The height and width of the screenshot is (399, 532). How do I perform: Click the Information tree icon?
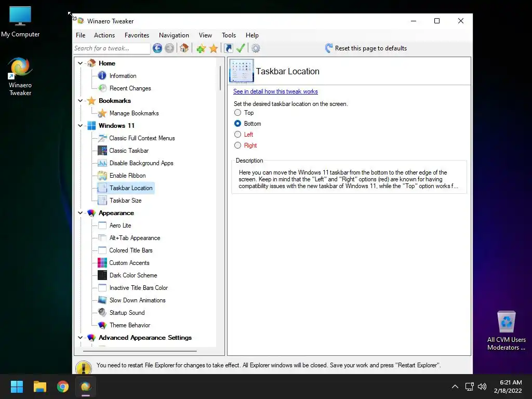click(102, 76)
